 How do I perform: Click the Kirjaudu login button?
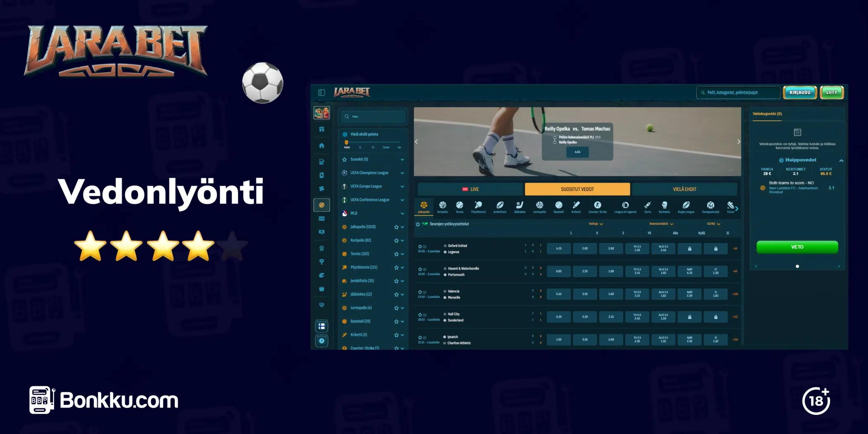point(800,93)
